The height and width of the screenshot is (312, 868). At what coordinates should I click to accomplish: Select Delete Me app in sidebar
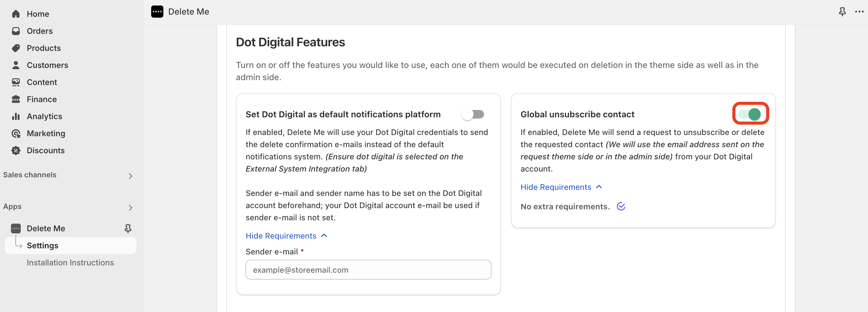46,229
